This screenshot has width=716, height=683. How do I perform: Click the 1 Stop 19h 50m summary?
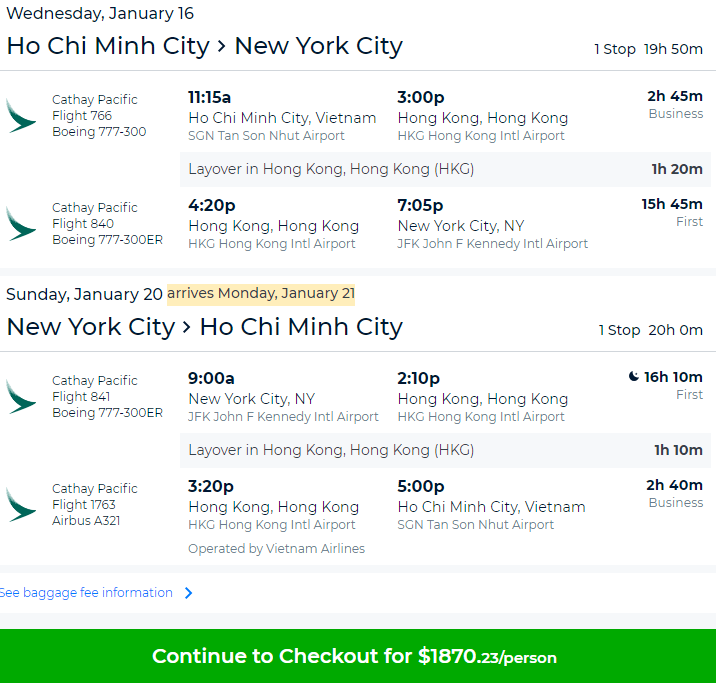pos(648,49)
